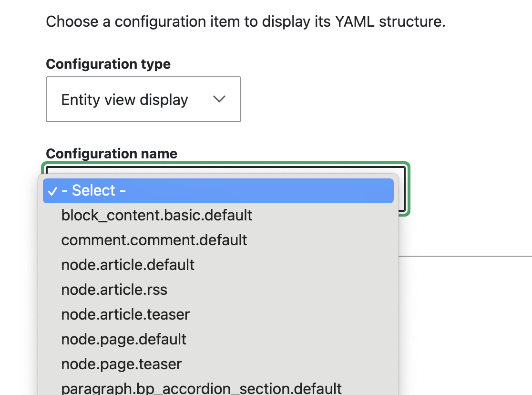Click the Configuration name label
The width and height of the screenshot is (532, 395).
click(112, 154)
